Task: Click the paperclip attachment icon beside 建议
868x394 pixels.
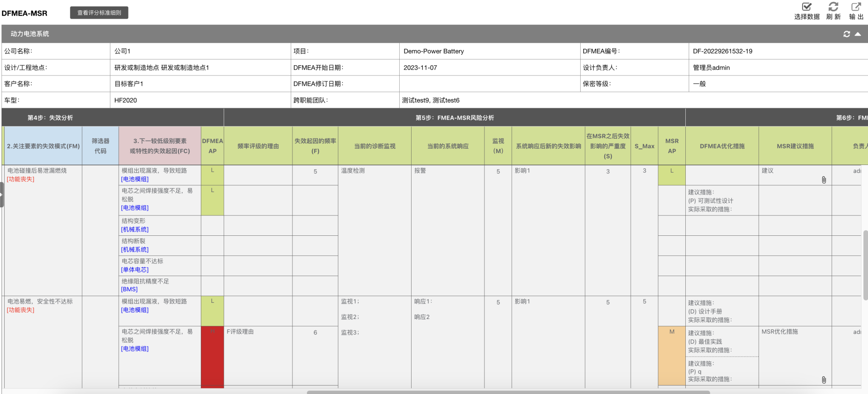Action: click(x=823, y=180)
